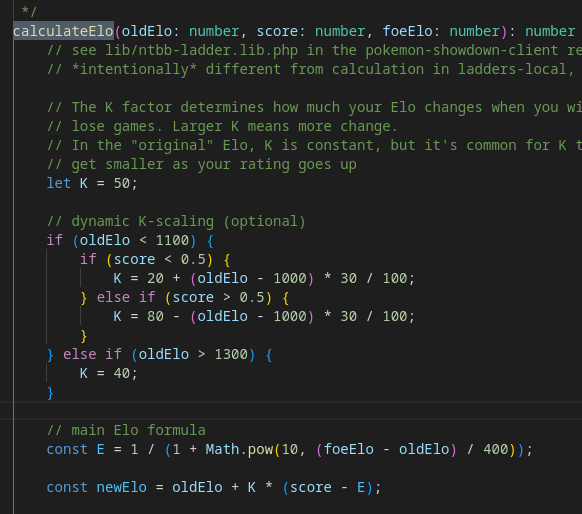The height and width of the screenshot is (514, 582).
Task: Click the score parameter in the signature
Action: (277, 31)
